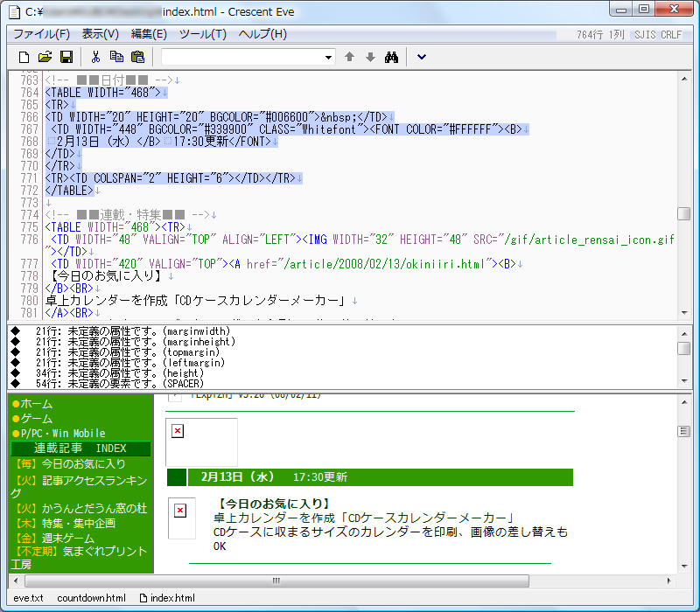Open the 気まぐれプリント工房 sidebar link
This screenshot has width=700, height=612.
coord(79,558)
